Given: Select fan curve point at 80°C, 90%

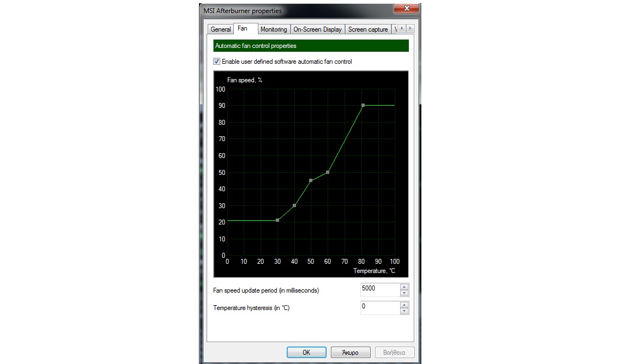Looking at the screenshot, I should 363,105.
